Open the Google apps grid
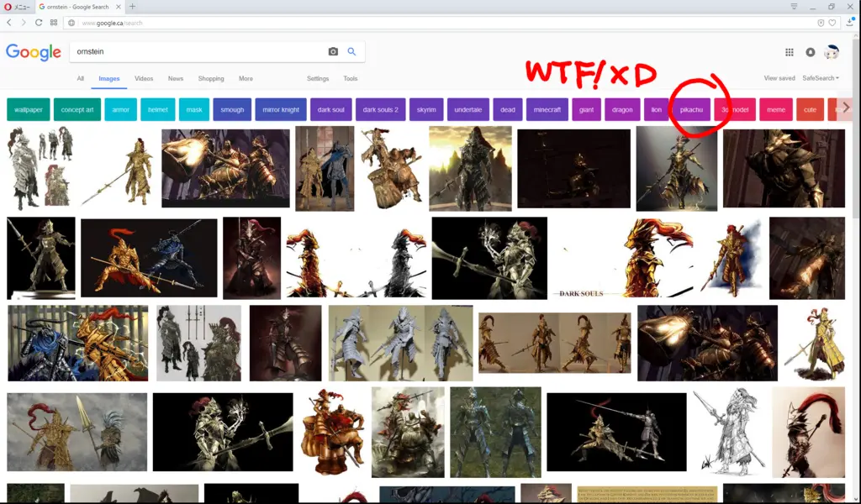Screen dimensions: 861x504 [x=789, y=52]
